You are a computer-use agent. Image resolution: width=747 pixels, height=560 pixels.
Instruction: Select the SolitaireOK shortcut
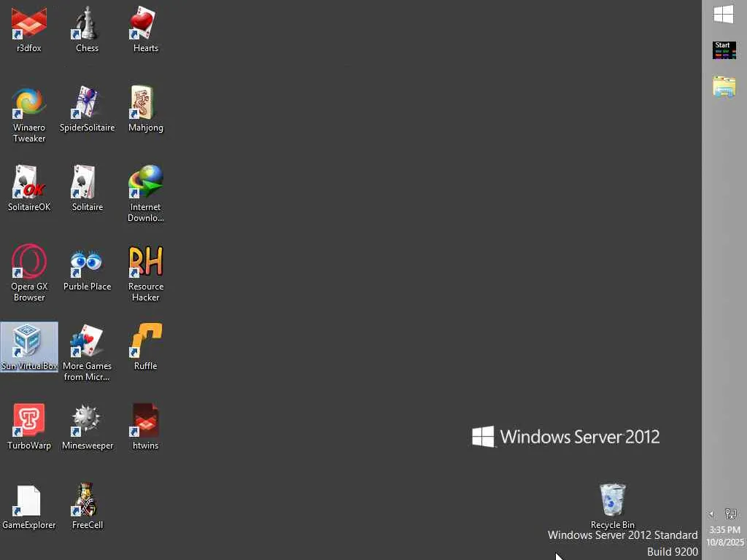[29, 189]
